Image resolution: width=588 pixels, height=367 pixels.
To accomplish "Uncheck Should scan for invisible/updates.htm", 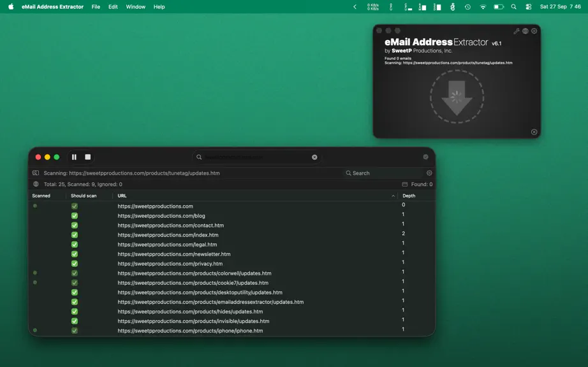I will (75, 321).
